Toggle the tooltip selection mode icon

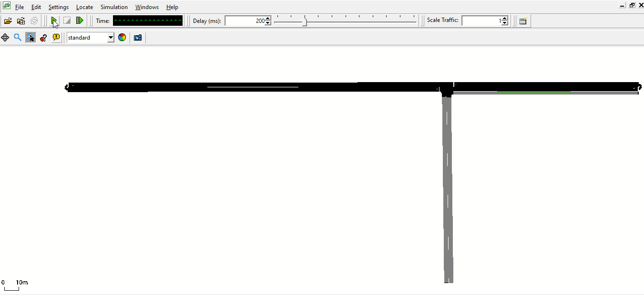pyautogui.click(x=31, y=38)
